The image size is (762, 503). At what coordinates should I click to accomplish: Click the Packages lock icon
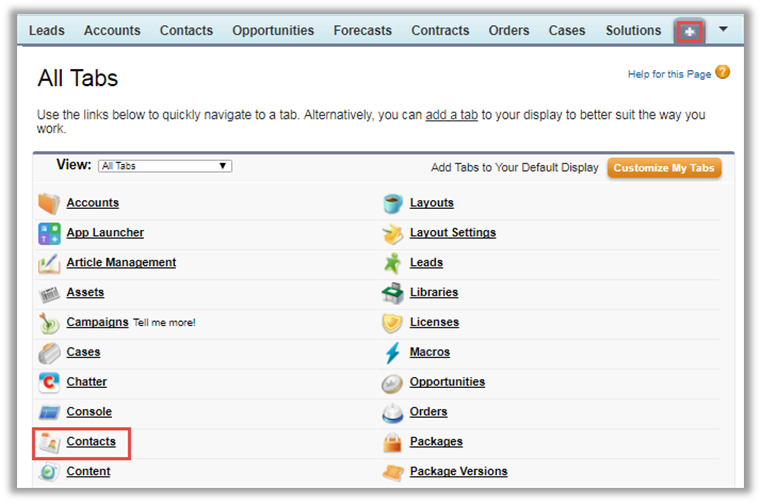(x=392, y=442)
